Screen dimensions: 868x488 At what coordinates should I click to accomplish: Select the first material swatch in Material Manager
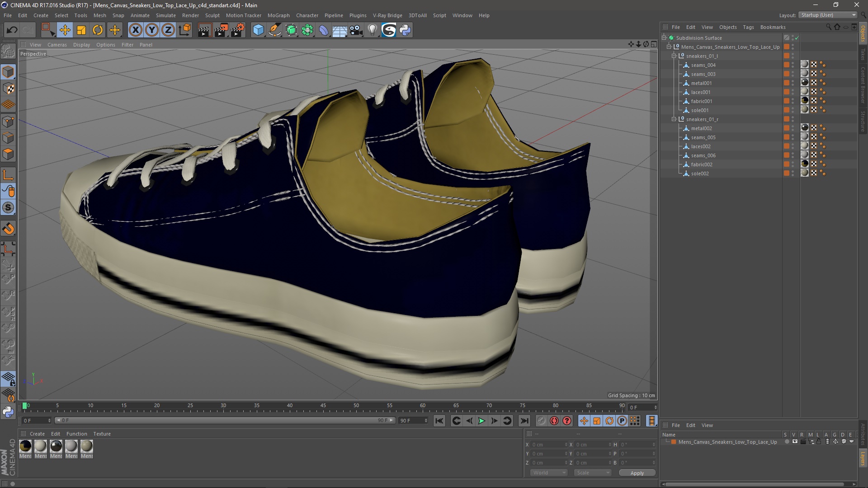[x=25, y=446]
